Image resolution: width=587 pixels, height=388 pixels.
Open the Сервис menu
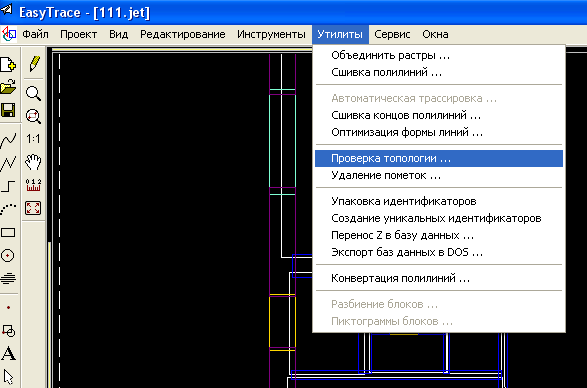click(x=392, y=34)
